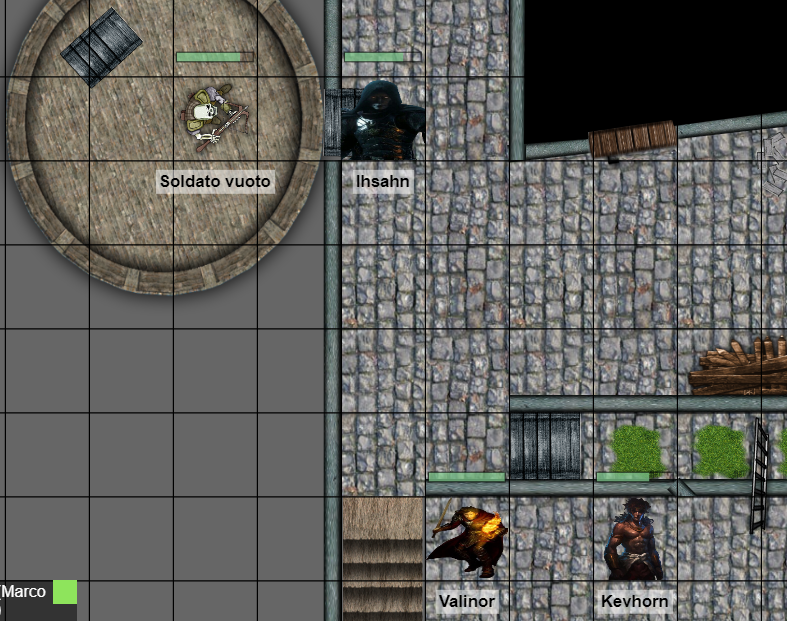Click Marco's green player color swatch
The width and height of the screenshot is (787, 621).
click(x=65, y=592)
